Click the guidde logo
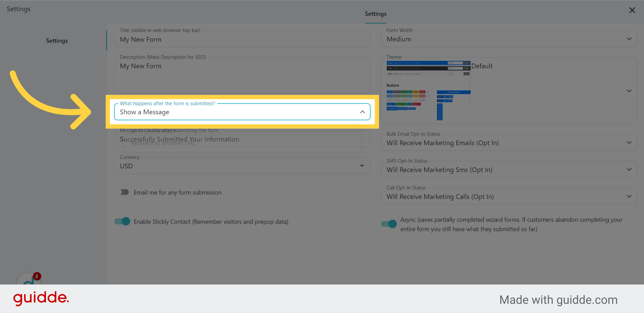 [x=41, y=298]
